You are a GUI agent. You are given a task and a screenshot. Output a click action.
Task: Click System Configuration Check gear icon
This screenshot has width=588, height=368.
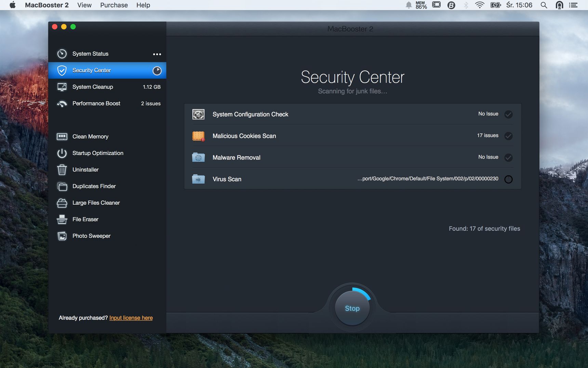pos(198,114)
